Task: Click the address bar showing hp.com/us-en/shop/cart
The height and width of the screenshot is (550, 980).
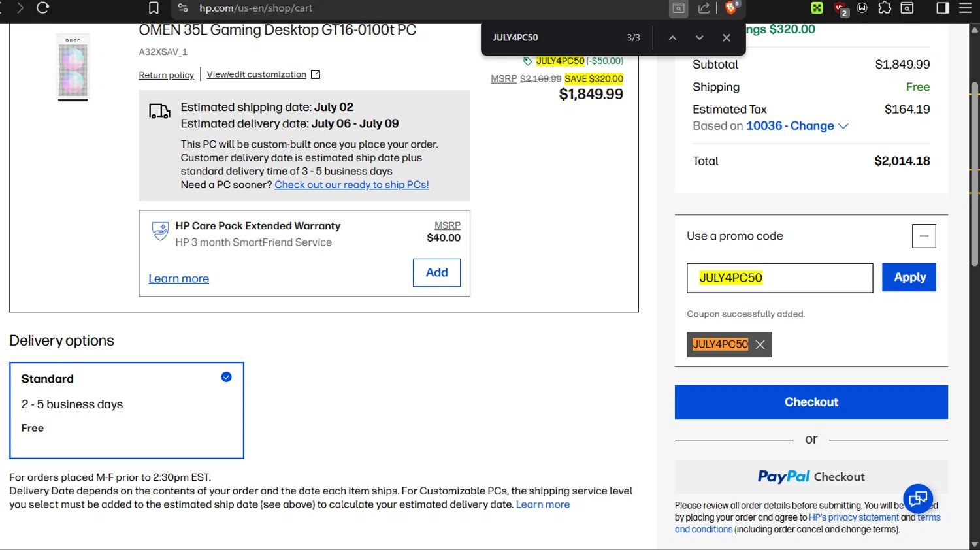Action: pyautogui.click(x=255, y=8)
